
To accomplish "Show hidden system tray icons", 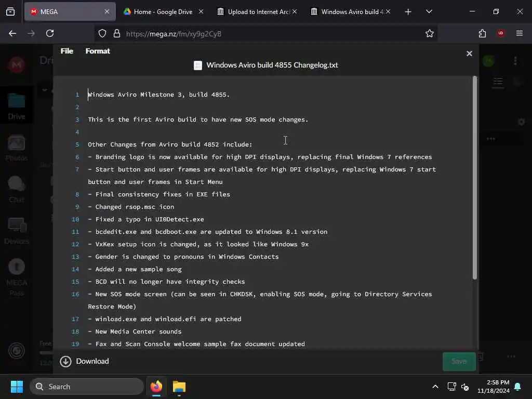I will pos(435,387).
